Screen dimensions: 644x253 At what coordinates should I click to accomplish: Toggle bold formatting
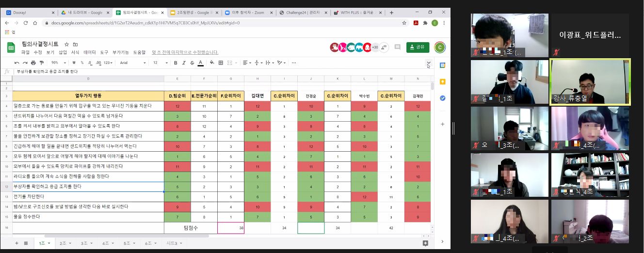coord(176,63)
